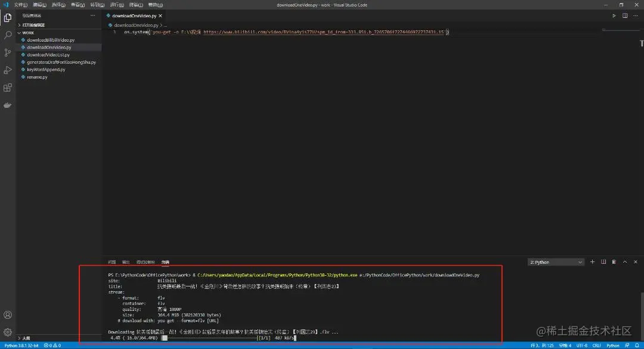Switch to the 问题 Problems panel tab
The width and height of the screenshot is (644, 349).
point(112,262)
